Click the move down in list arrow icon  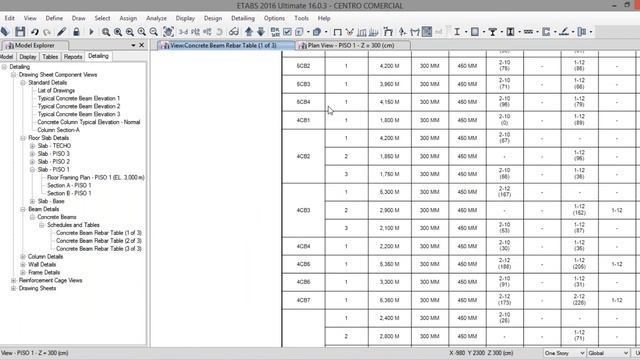pyautogui.click(x=261, y=31)
